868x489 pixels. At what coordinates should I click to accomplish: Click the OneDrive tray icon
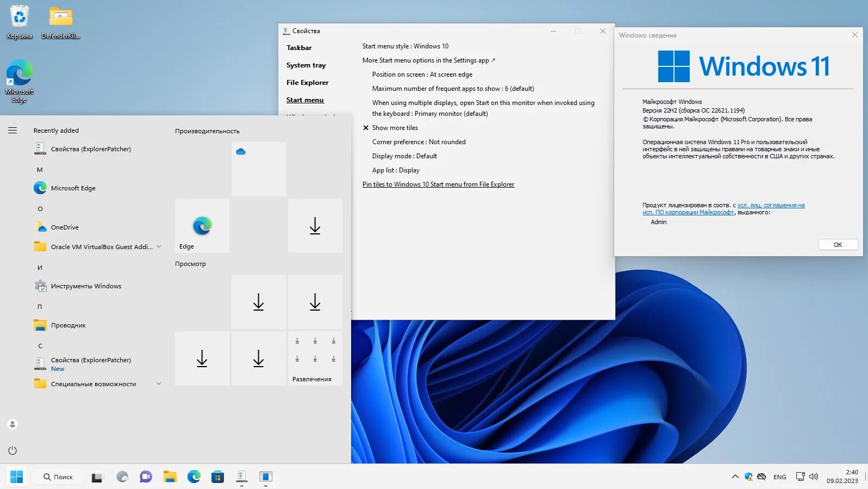point(761,476)
